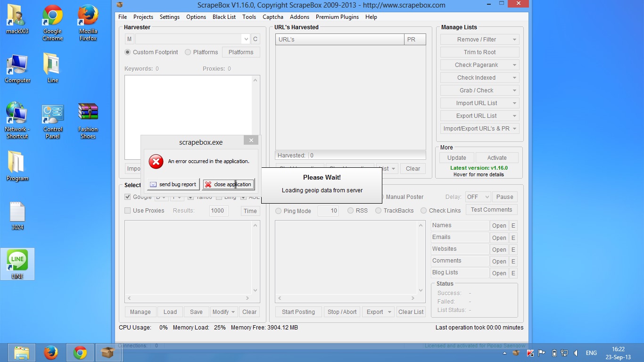Click the PR column header

point(415,40)
